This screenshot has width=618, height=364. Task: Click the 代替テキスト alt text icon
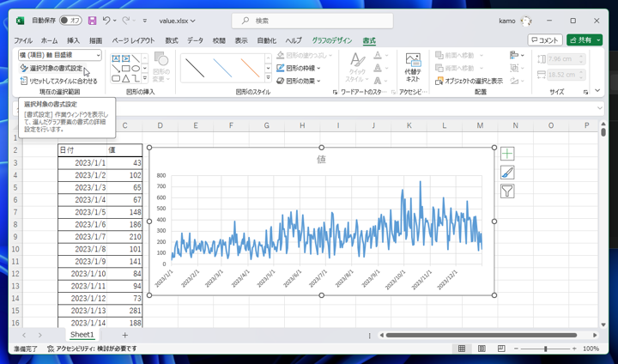[x=413, y=67]
